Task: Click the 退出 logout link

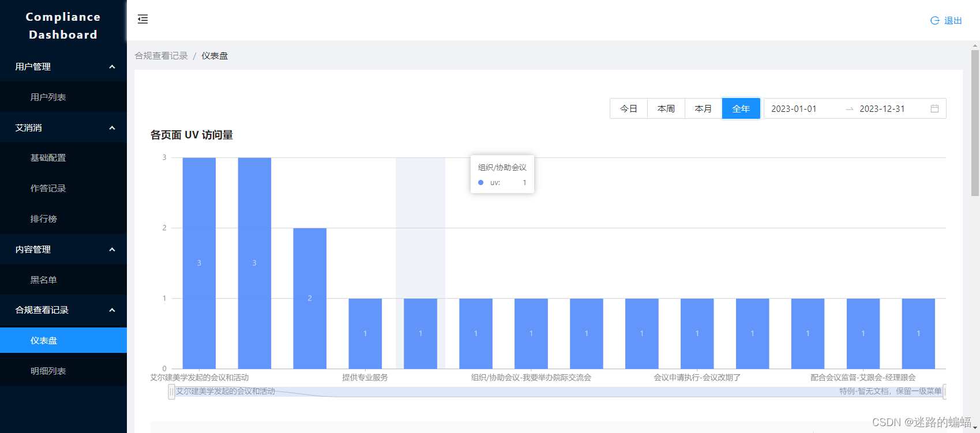Action: pos(953,20)
